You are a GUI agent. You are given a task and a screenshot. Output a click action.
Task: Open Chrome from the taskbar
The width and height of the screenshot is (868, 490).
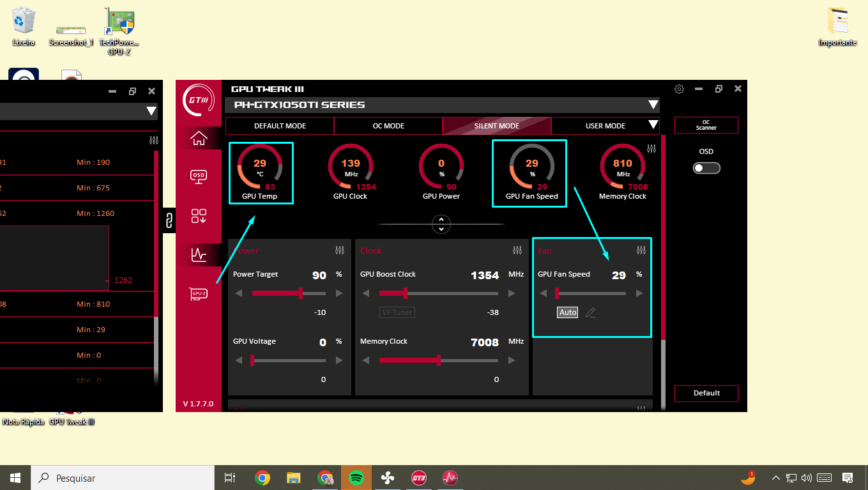point(262,477)
